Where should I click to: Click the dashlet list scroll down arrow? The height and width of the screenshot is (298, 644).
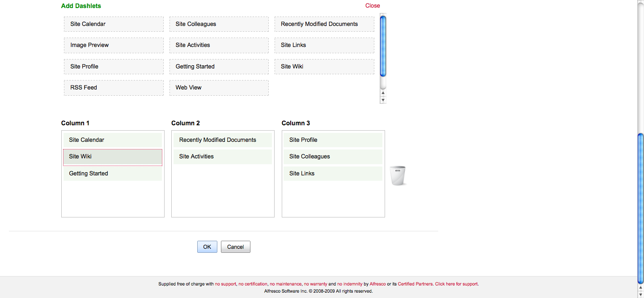(383, 100)
